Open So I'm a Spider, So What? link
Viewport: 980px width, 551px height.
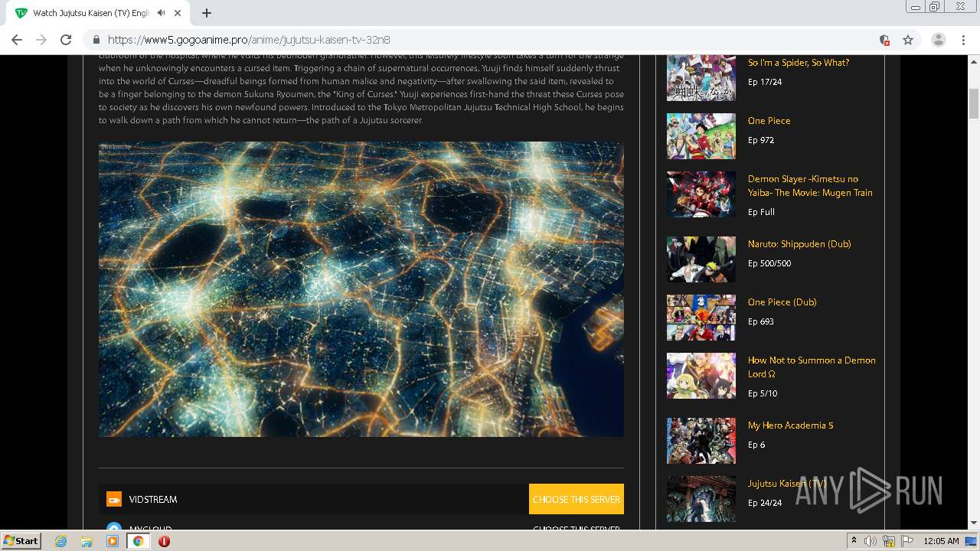click(799, 63)
